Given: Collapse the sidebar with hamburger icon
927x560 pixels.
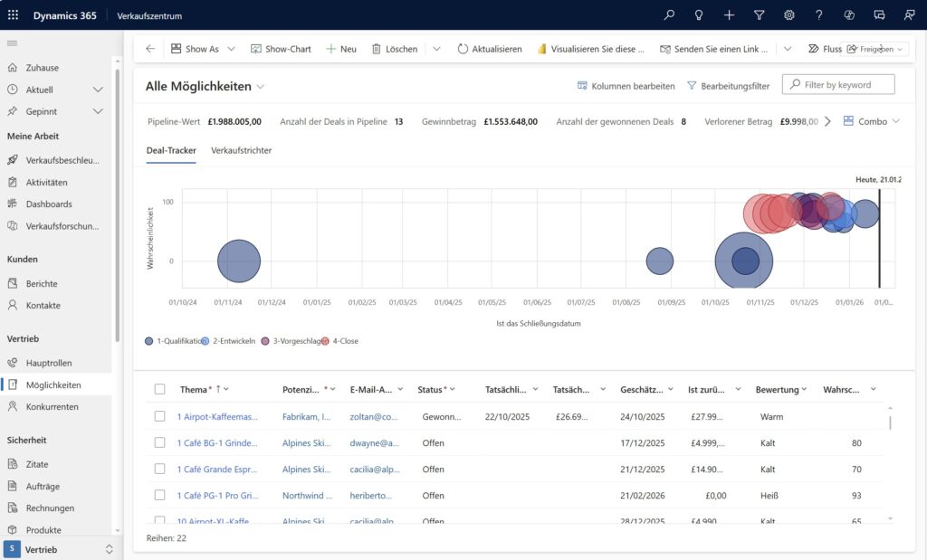Looking at the screenshot, I should pyautogui.click(x=13, y=43).
